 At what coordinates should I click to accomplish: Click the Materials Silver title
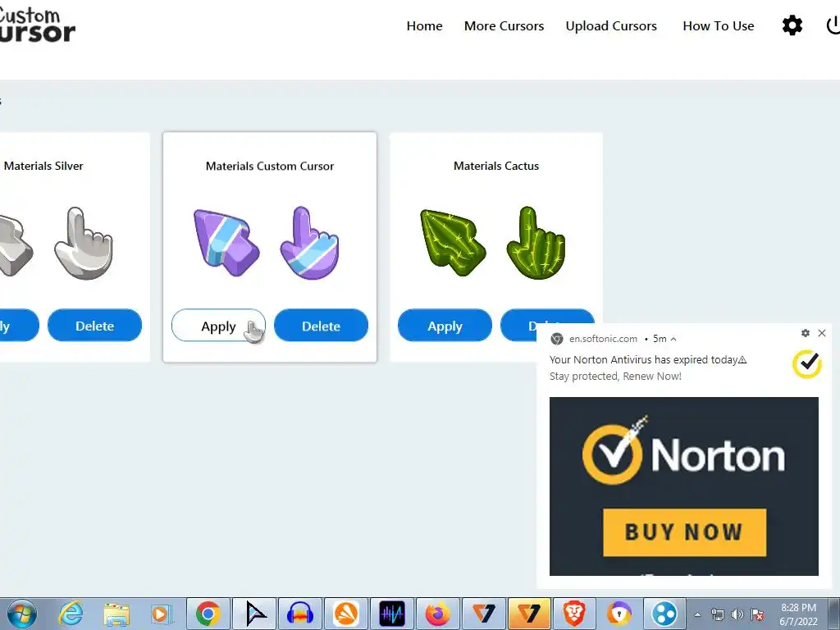pyautogui.click(x=43, y=166)
